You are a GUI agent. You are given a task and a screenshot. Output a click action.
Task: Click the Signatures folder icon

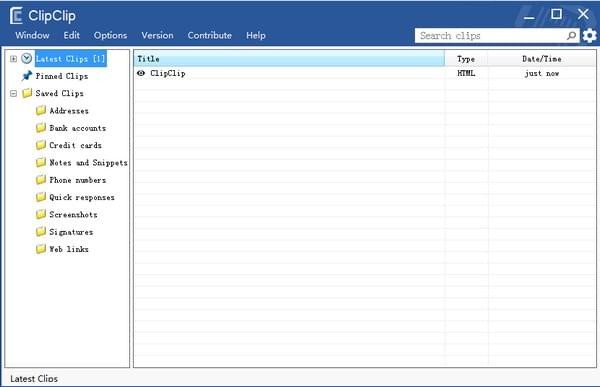41,232
